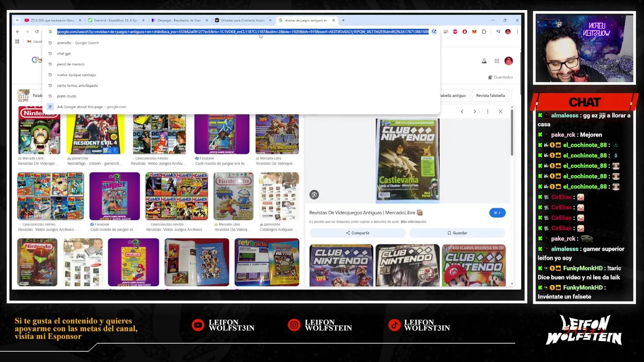The image size is (644, 362).
Task: Click the streamer webcam overlay
Action: 584,48
